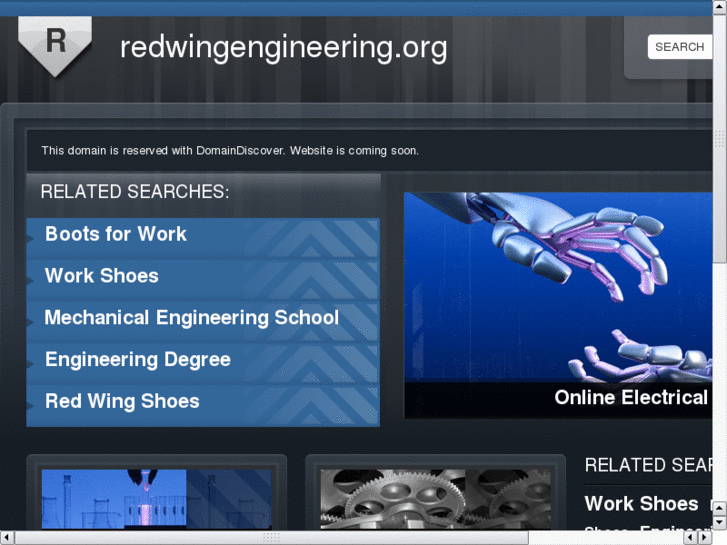Click the Online Electrical caption

[x=631, y=398]
